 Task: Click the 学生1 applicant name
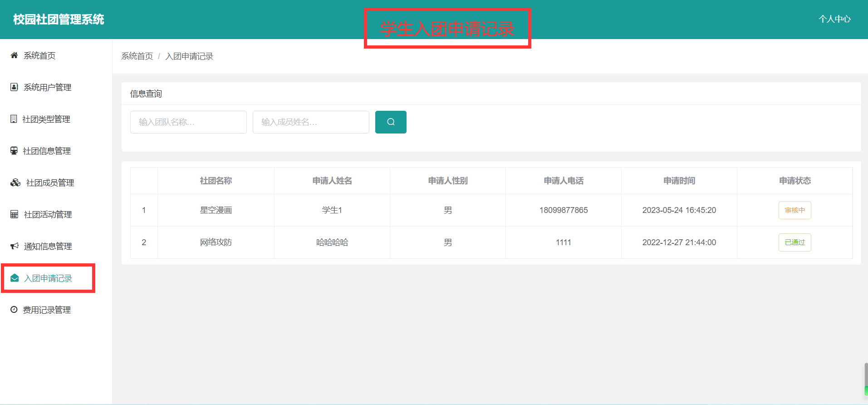[332, 210]
